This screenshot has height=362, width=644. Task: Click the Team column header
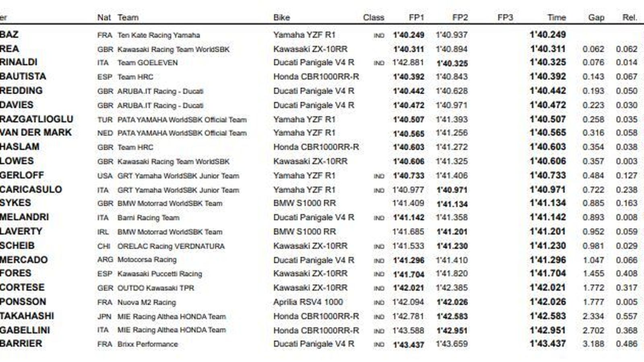[x=128, y=18]
